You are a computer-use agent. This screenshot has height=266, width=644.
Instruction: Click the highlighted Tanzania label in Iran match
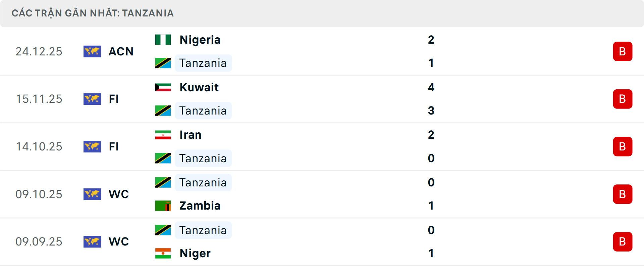(x=203, y=158)
